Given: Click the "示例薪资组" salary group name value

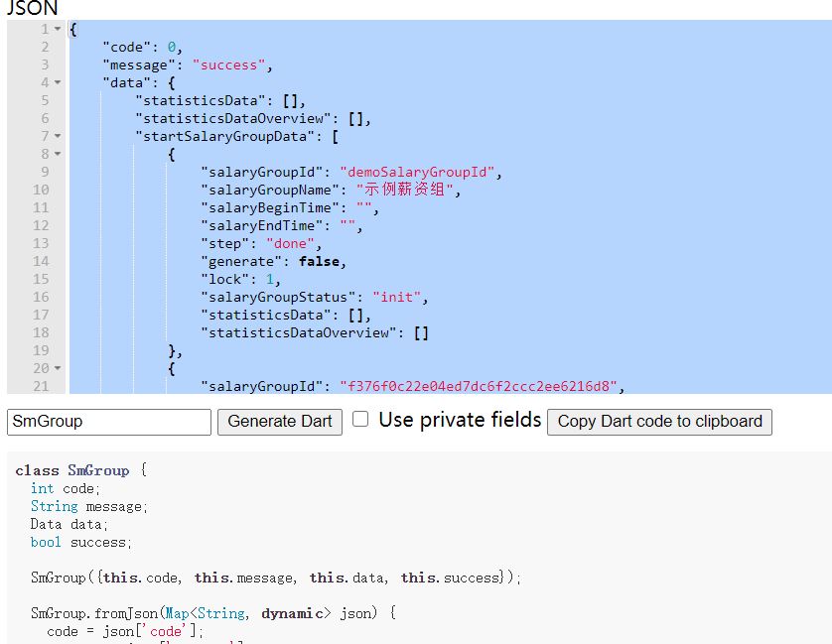Looking at the screenshot, I should 405,190.
